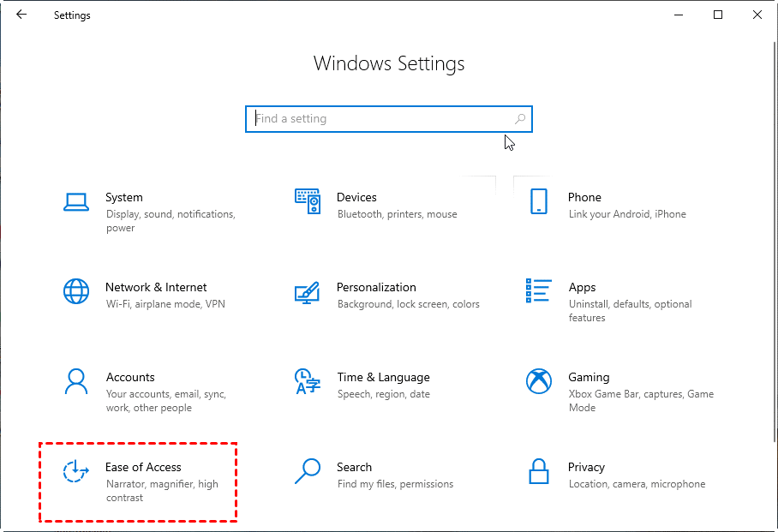
Task: Click the Time & Language icon
Action: [307, 381]
